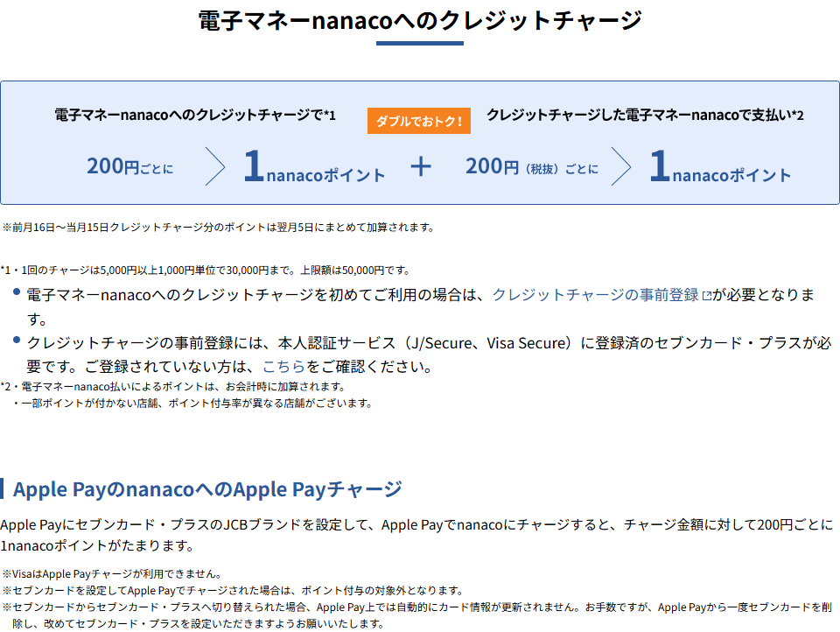Image resolution: width=840 pixels, height=632 pixels.
Task: Click the クレジットチャージした電子マネーnanacoで支払い*2 label
Action: tap(645, 116)
